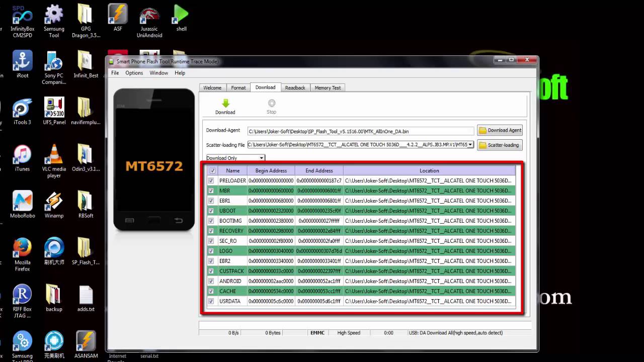
Task: Click the Begin Address column header
Action: click(271, 170)
